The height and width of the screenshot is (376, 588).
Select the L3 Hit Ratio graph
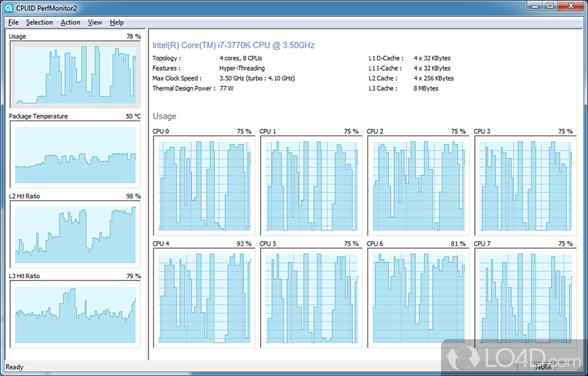[x=75, y=314]
